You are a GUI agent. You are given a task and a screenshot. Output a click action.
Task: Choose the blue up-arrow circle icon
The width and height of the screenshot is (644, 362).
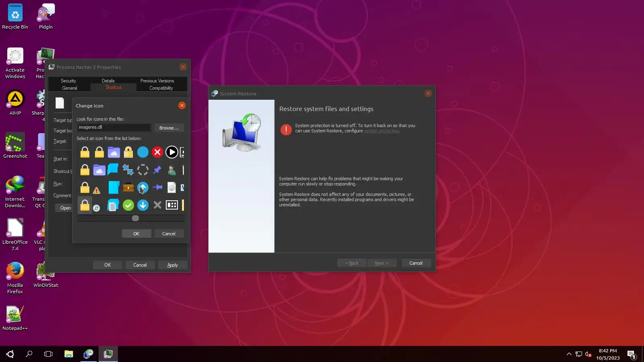point(143,187)
